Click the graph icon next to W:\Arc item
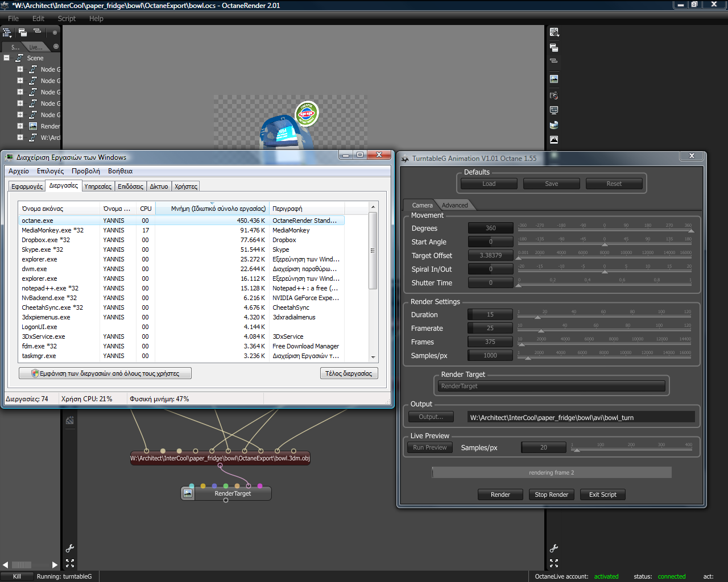 tap(33, 138)
